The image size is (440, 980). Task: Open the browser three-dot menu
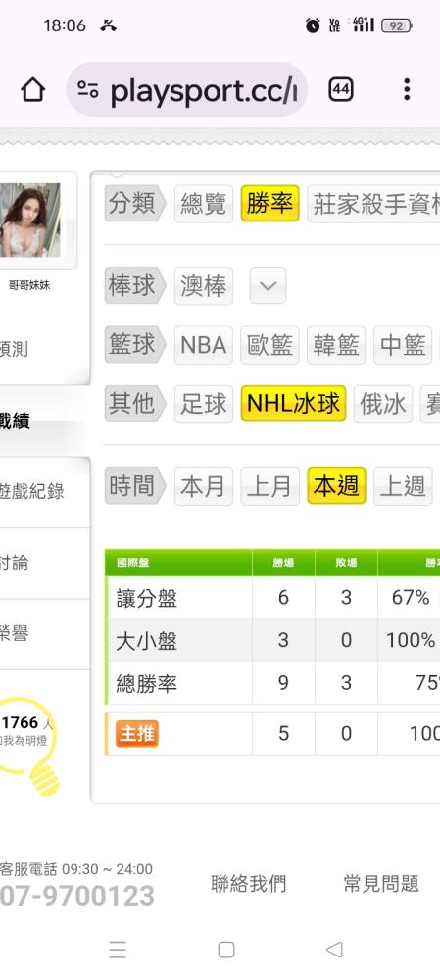(x=407, y=89)
